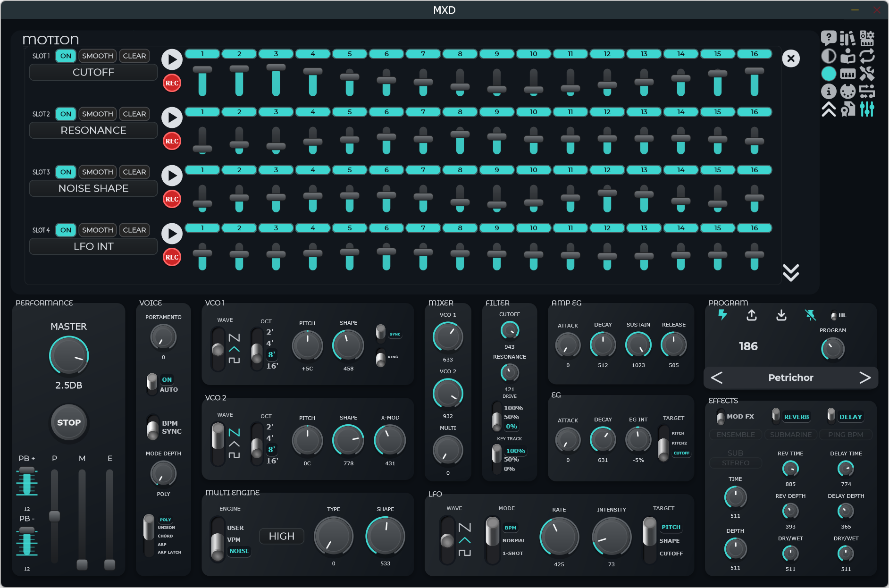Toggle the DELAY effect switch
The image size is (889, 588).
pyautogui.click(x=831, y=415)
